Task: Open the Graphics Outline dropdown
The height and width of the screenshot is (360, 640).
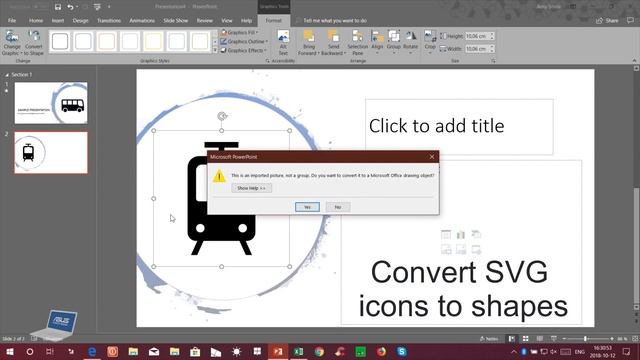Action: tap(244, 41)
